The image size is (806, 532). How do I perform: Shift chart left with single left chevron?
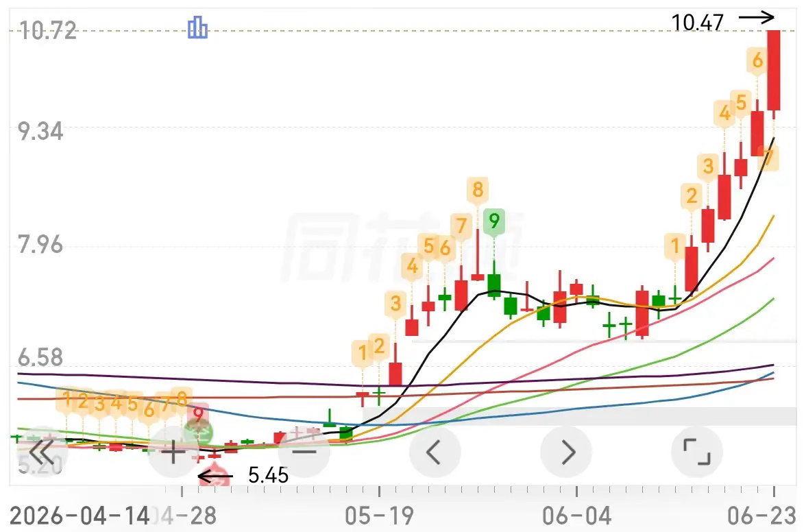435,452
